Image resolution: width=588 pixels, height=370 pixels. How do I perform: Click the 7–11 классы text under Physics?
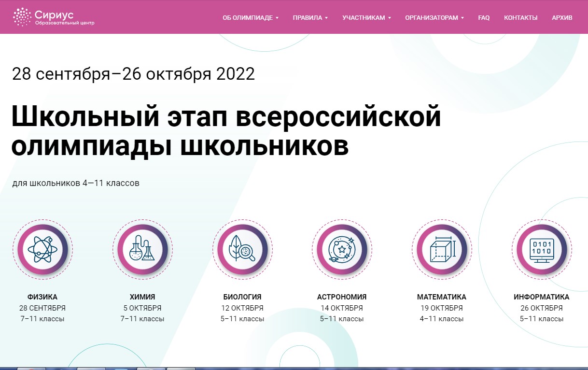tap(42, 319)
